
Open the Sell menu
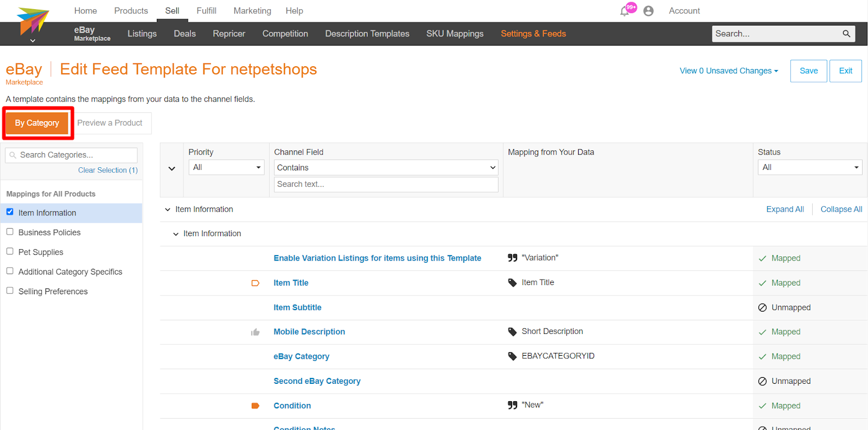(172, 11)
